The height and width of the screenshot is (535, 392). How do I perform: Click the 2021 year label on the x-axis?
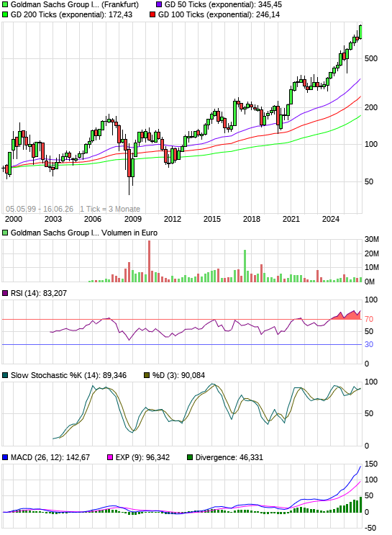(x=291, y=219)
